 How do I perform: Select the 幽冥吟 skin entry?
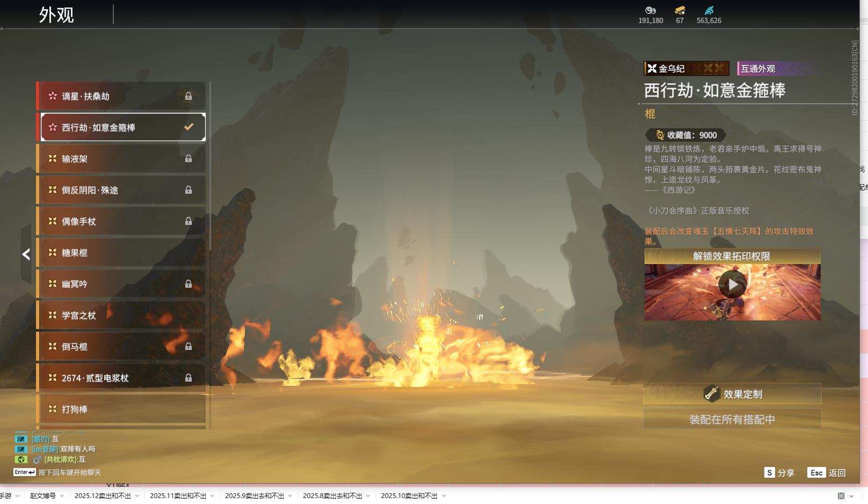[x=121, y=284]
